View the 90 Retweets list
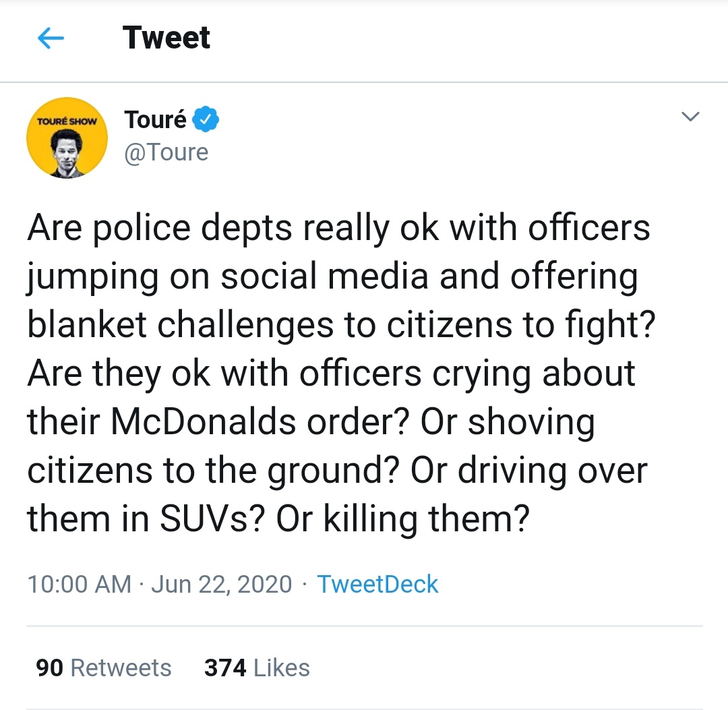 104,668
